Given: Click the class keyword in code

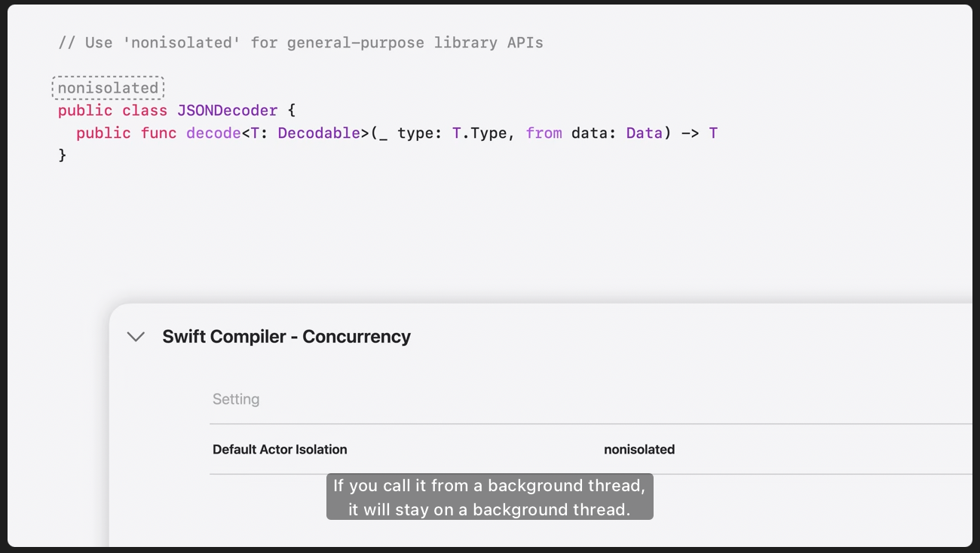Looking at the screenshot, I should pos(145,111).
